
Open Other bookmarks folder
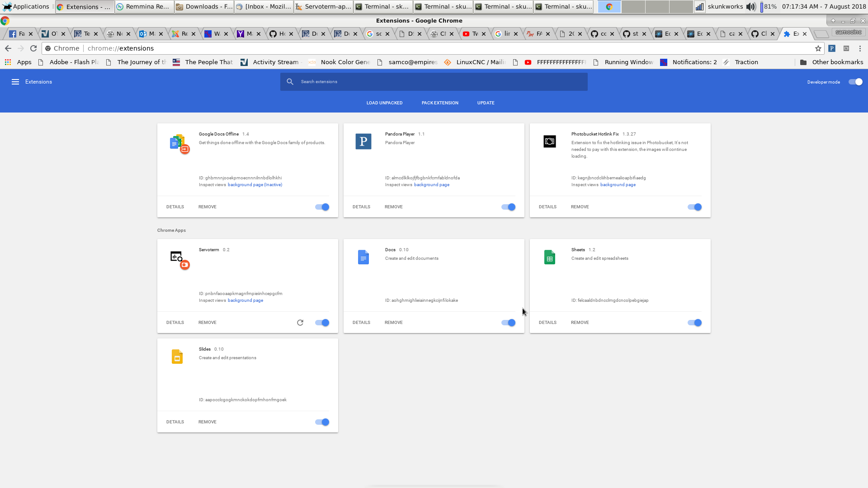[x=831, y=62]
